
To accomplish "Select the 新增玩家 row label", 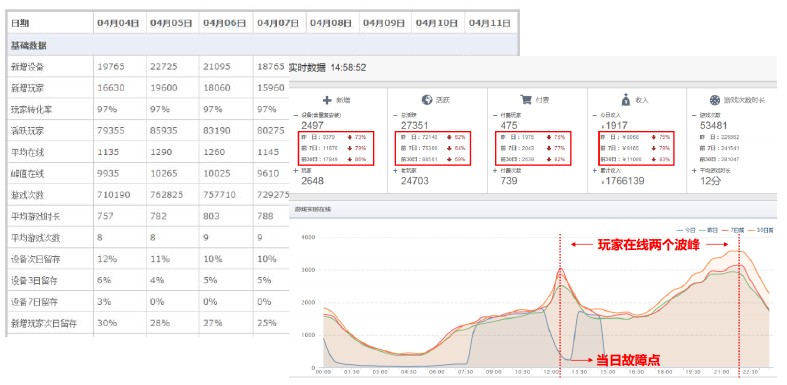I will [x=28, y=88].
